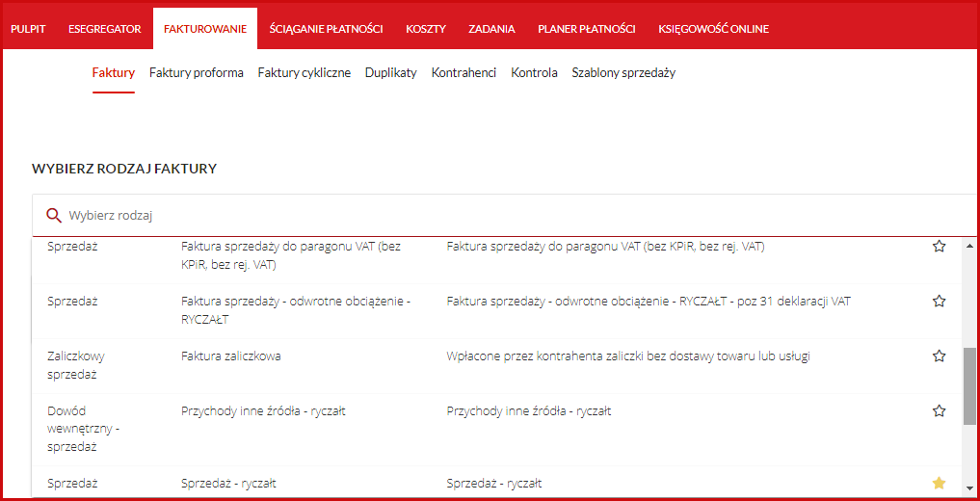Click the search magnifier icon
The width and height of the screenshot is (980, 501).
pyautogui.click(x=54, y=216)
